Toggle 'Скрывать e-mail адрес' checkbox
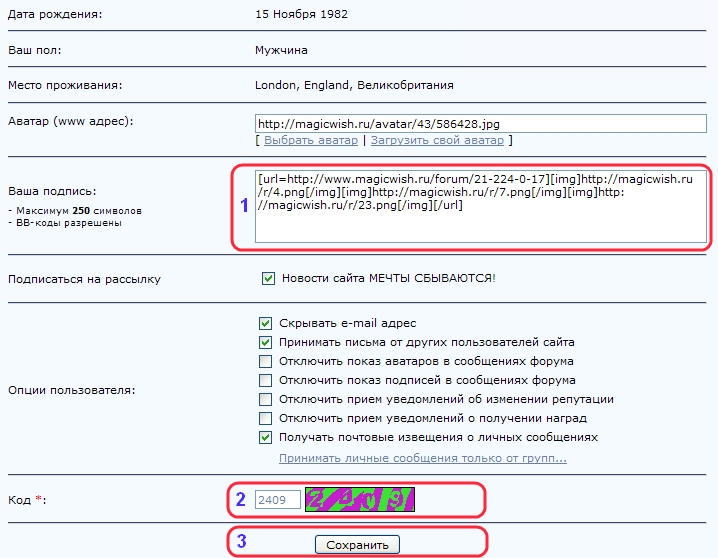Screen dimensions: 718x558 265,323
